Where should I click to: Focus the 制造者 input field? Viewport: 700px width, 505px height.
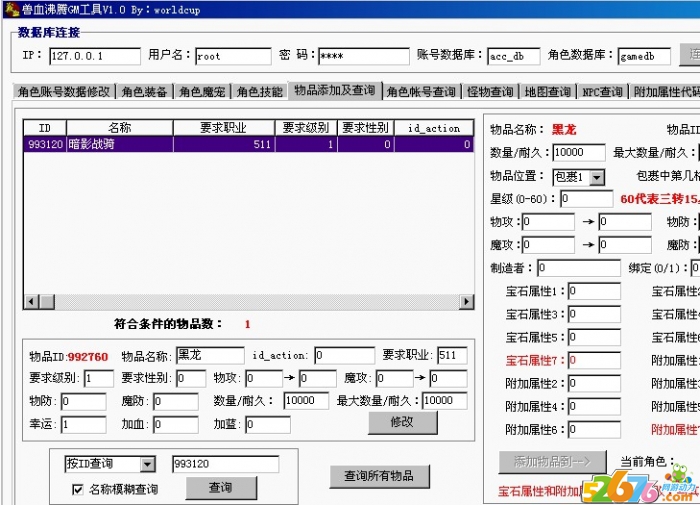[579, 268]
